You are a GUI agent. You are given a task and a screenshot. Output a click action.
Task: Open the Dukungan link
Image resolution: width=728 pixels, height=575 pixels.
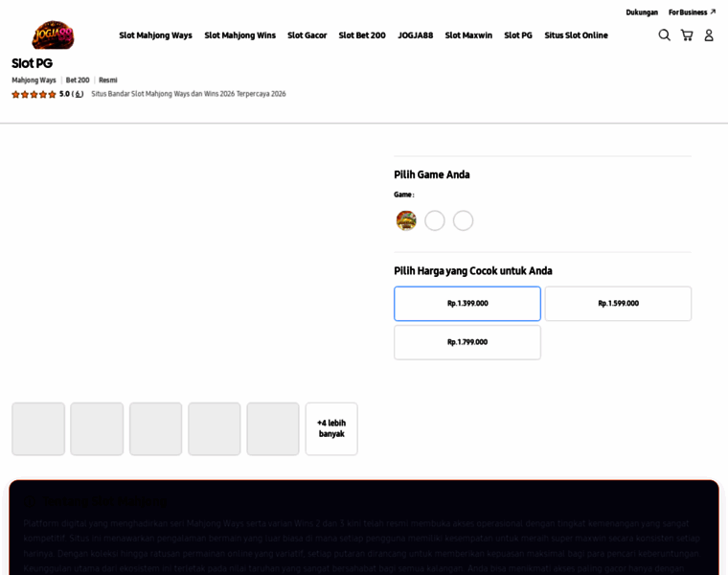(642, 12)
